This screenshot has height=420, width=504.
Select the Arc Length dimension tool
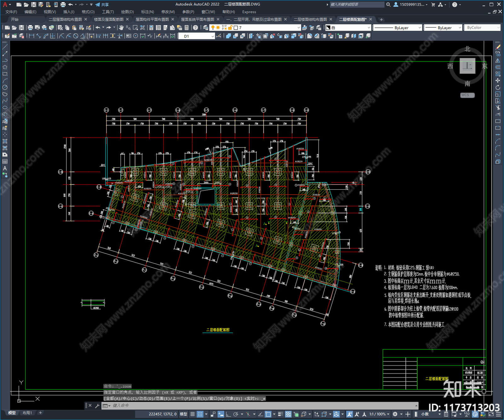tap(46, 36)
